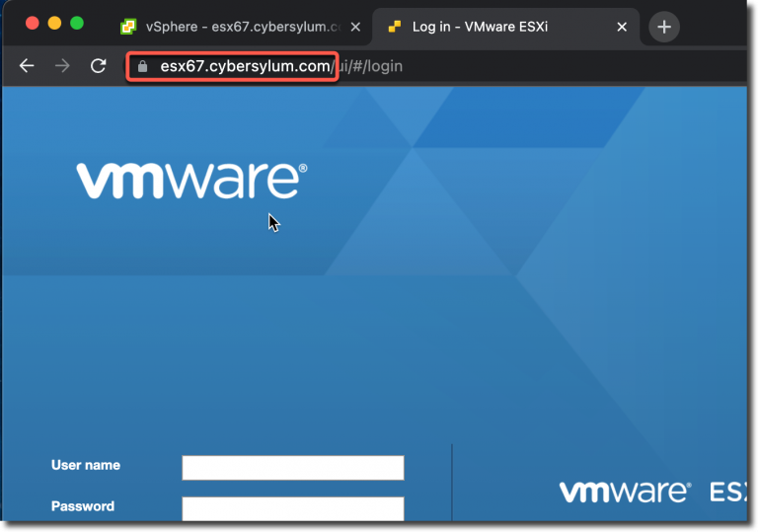Switch to the vSphere tab

coord(240,27)
